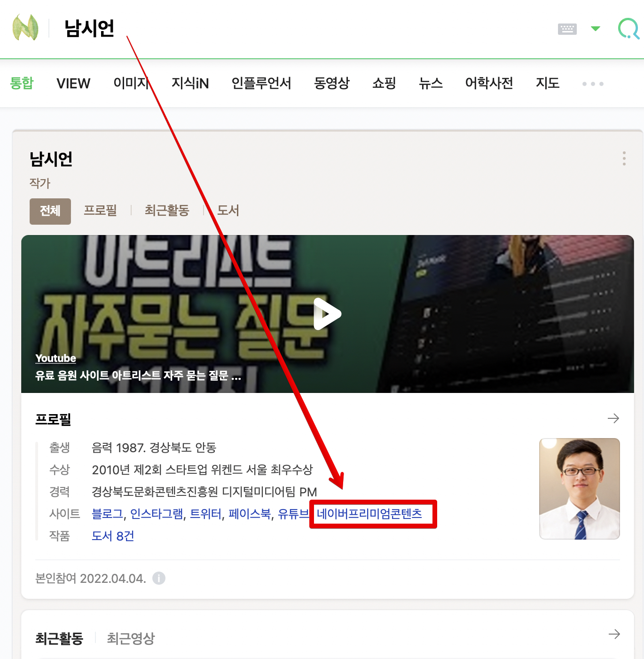Viewport: 644px width, 659px height.
Task: Open the 도서 8건 works link
Action: coord(113,536)
